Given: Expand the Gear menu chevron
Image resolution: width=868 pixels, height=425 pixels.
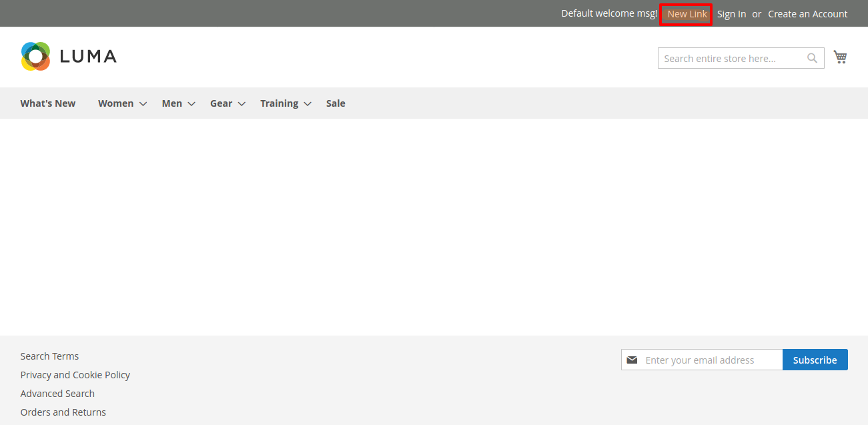Looking at the screenshot, I should pyautogui.click(x=242, y=103).
